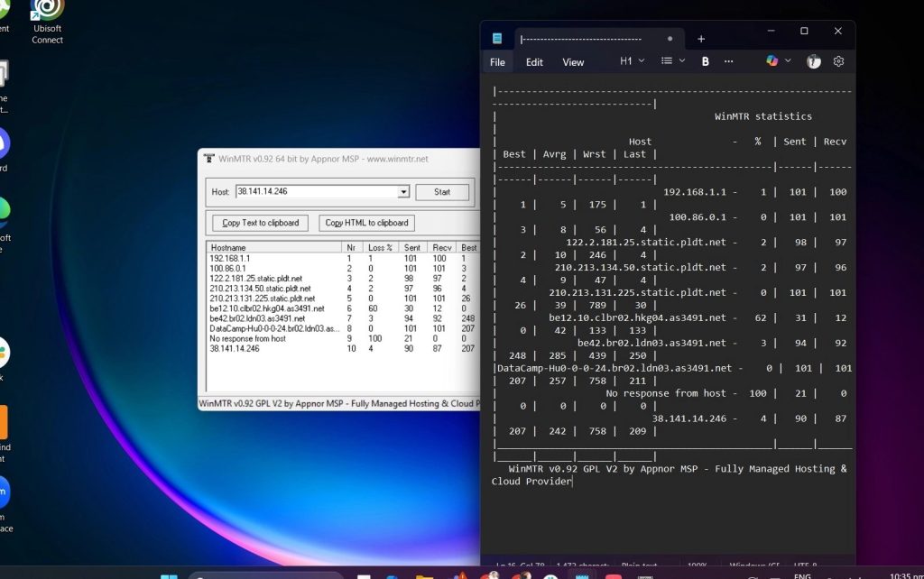The image size is (924, 579).
Task: Click inside the Notepad text after 'Cloud Provider'
Action: [574, 482]
